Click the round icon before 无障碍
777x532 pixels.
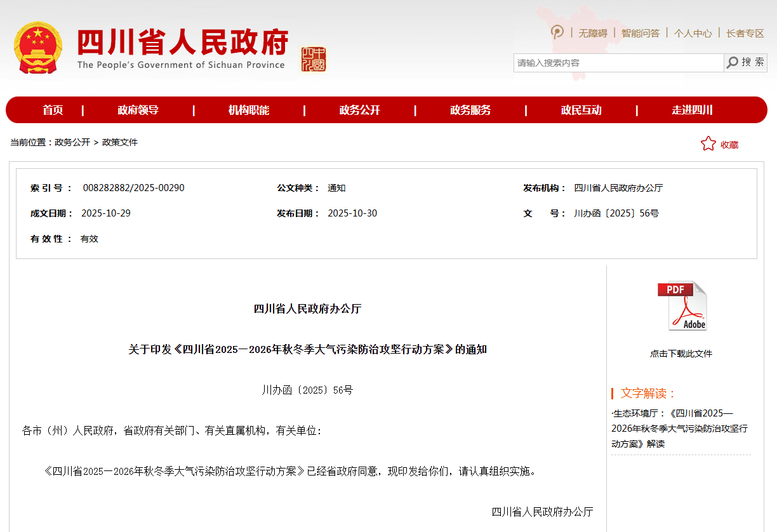[x=557, y=32]
